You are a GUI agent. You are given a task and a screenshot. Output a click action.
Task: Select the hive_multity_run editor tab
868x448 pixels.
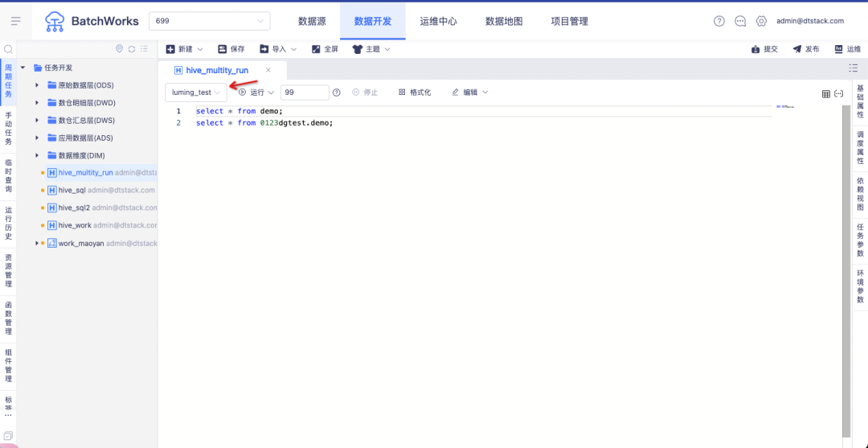pyautogui.click(x=217, y=70)
